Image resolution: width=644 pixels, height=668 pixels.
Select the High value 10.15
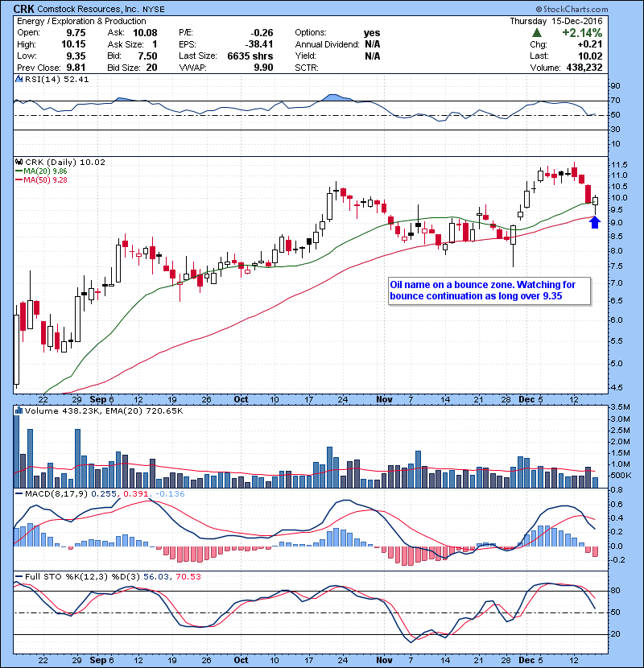coord(73,44)
